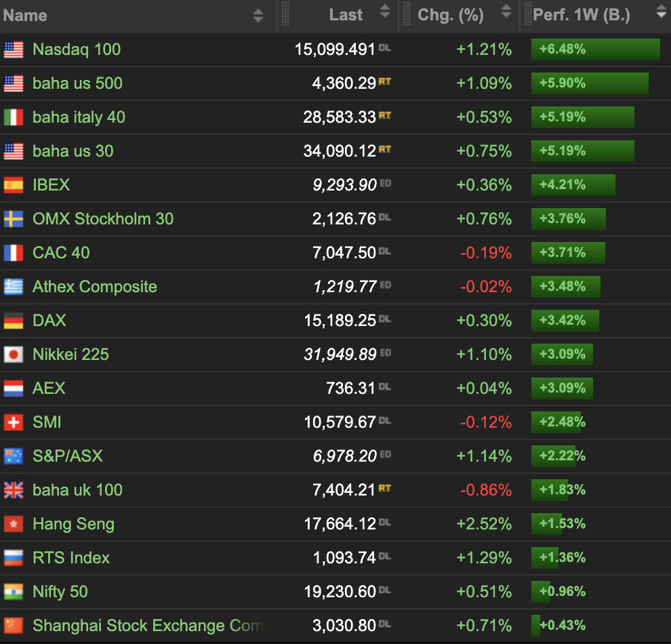Sort by Last price using its arrows
671x644 pixels.
pos(385,11)
